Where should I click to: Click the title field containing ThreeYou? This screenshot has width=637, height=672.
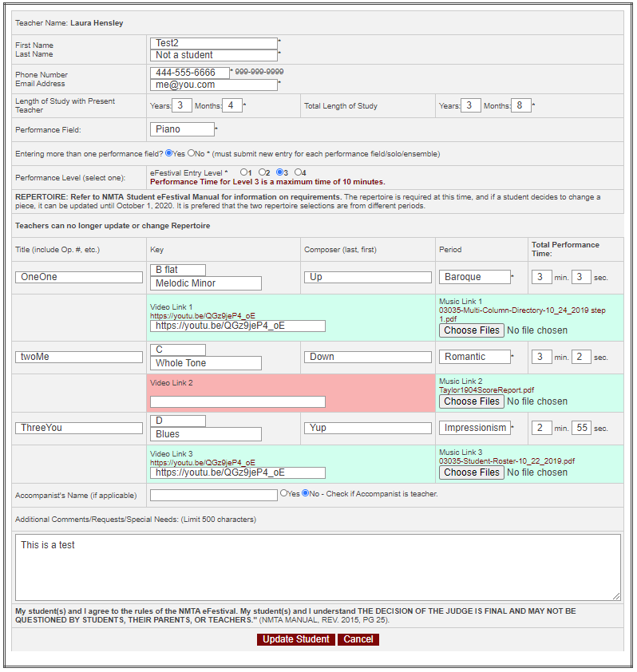pyautogui.click(x=79, y=428)
